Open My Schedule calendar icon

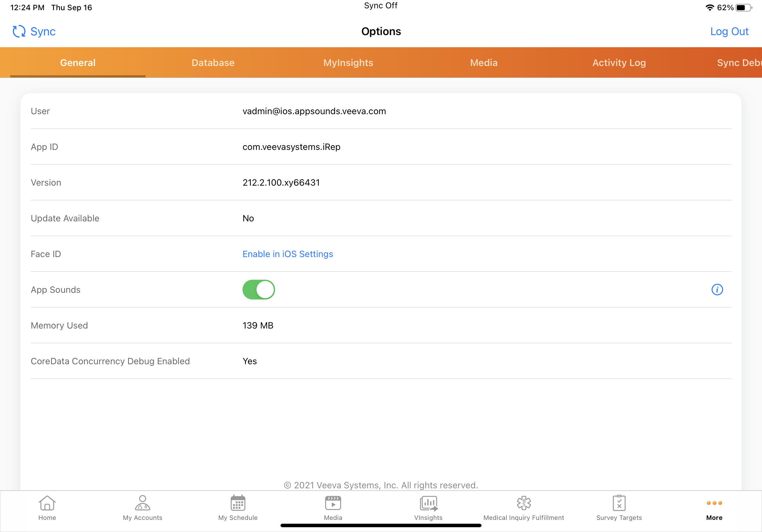click(x=238, y=503)
